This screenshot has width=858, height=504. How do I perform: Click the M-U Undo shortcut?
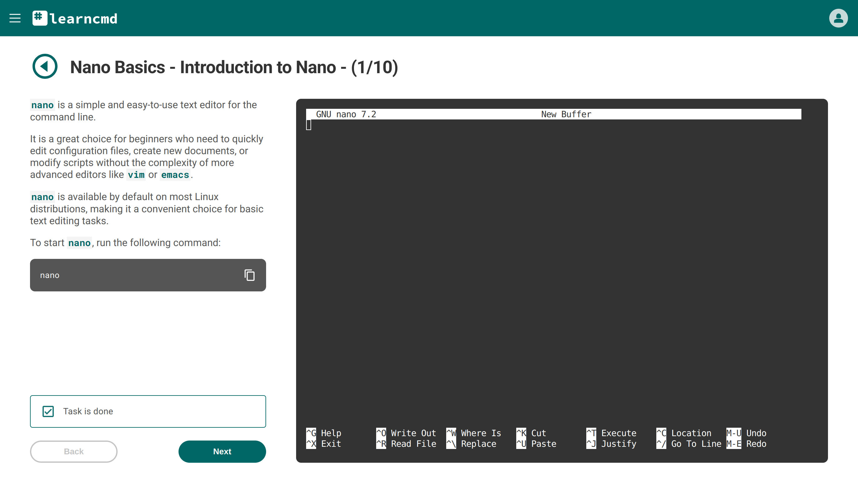click(746, 433)
